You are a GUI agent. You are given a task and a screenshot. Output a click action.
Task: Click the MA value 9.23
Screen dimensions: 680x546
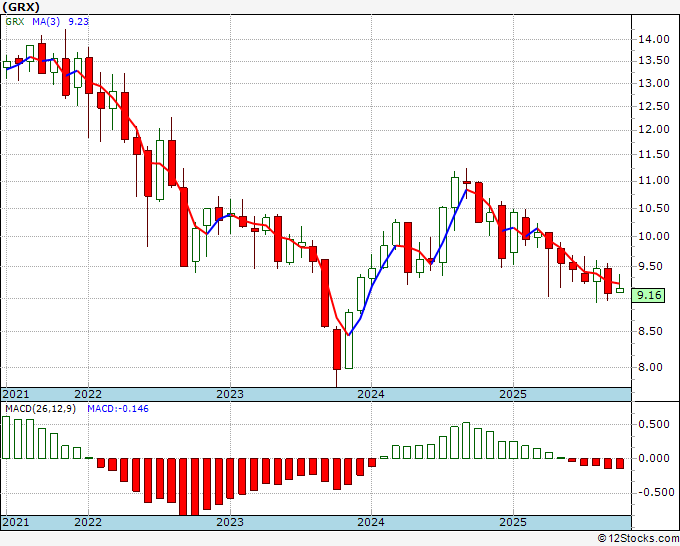78,21
